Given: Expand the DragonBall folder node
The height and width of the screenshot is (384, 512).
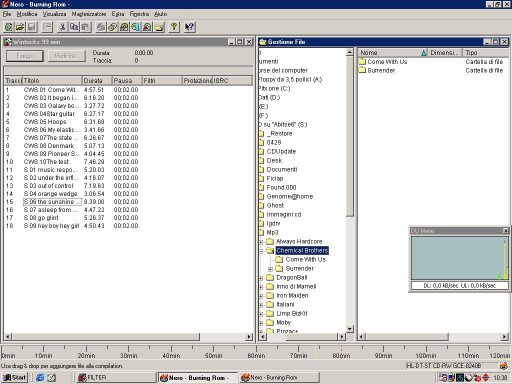Looking at the screenshot, I should [x=261, y=278].
